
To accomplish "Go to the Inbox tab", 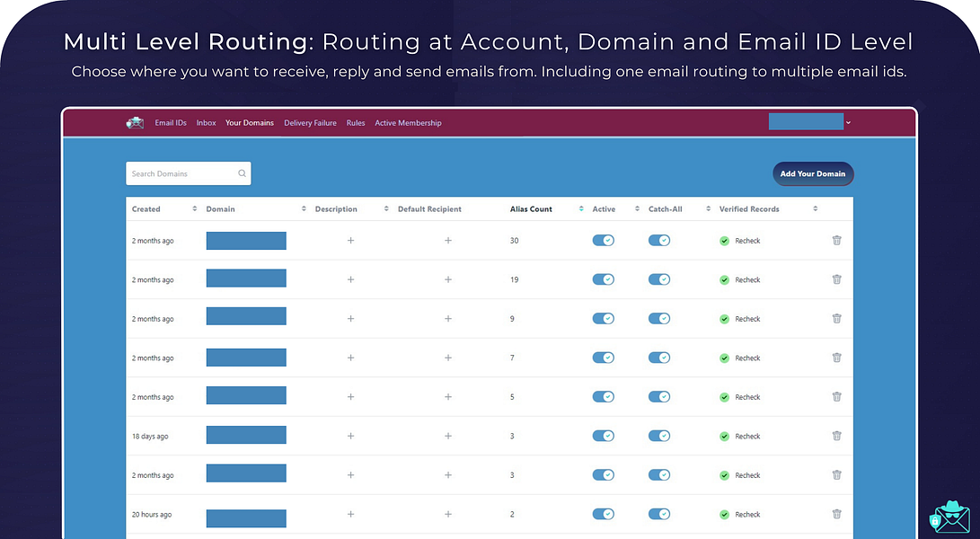I will point(207,123).
